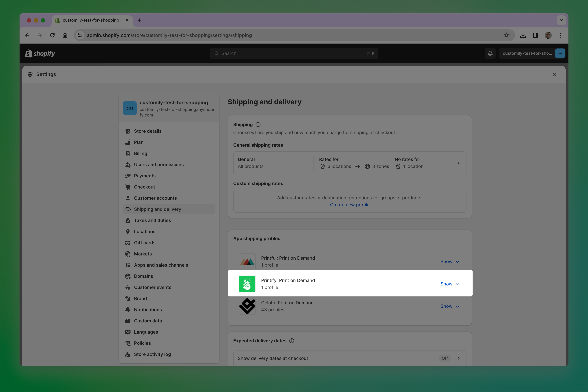Reload the page in browser
This screenshot has width=588, height=392.
pyautogui.click(x=52, y=35)
